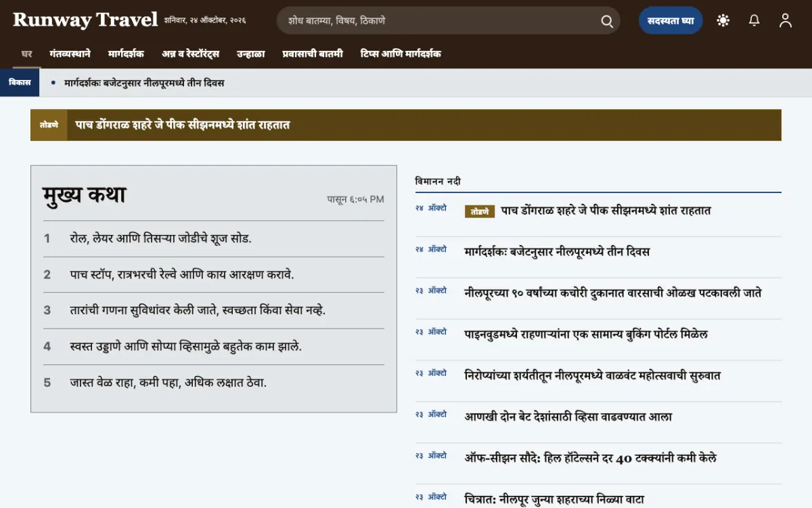Click the Runway Travel logo
812x508 pixels.
tap(85, 20)
